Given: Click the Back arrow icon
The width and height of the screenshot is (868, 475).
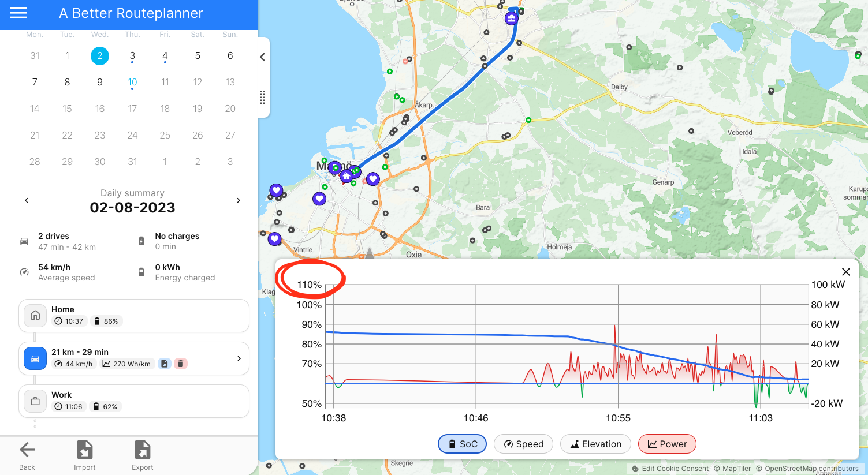Looking at the screenshot, I should click(x=27, y=450).
